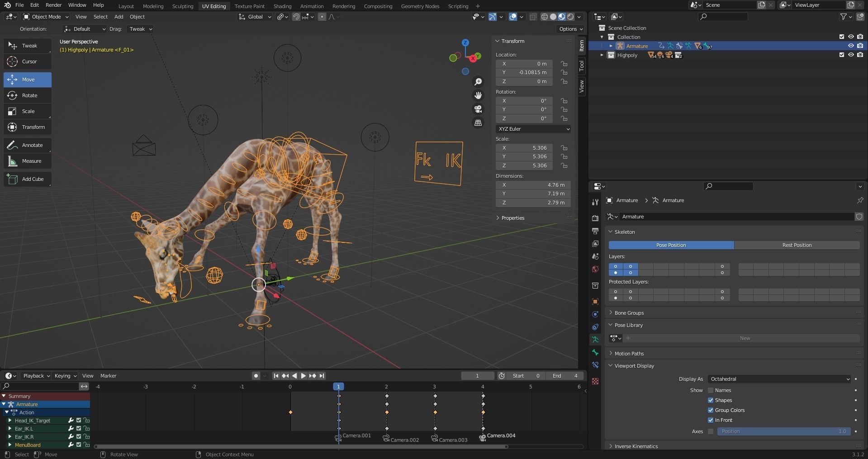This screenshot has height=459, width=868.
Task: Select the Annotate tool
Action: point(28,145)
